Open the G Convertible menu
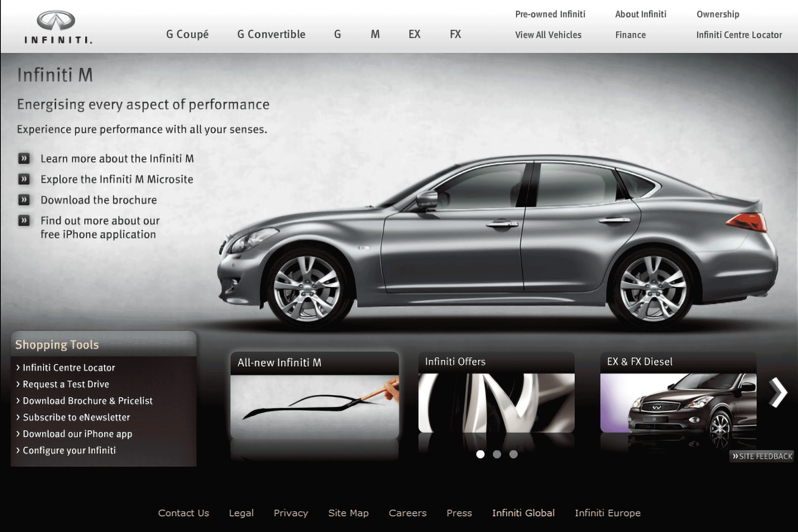 pos(271,34)
